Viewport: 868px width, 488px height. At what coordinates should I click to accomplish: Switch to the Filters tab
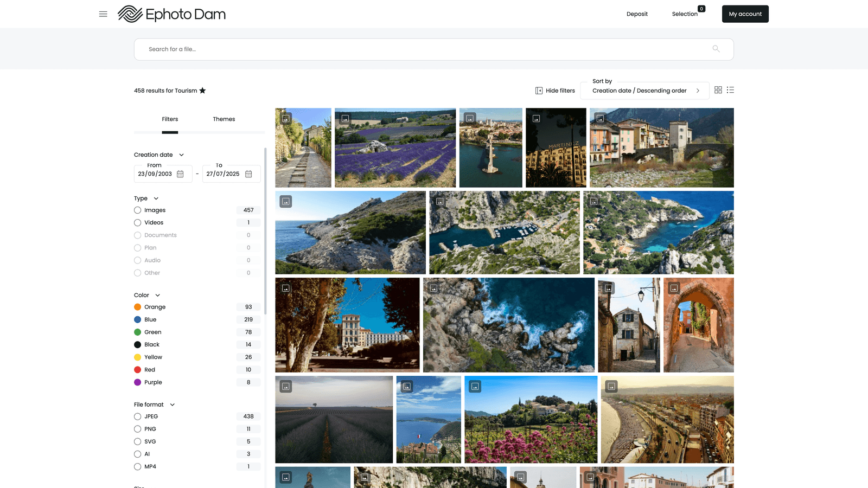coord(170,119)
